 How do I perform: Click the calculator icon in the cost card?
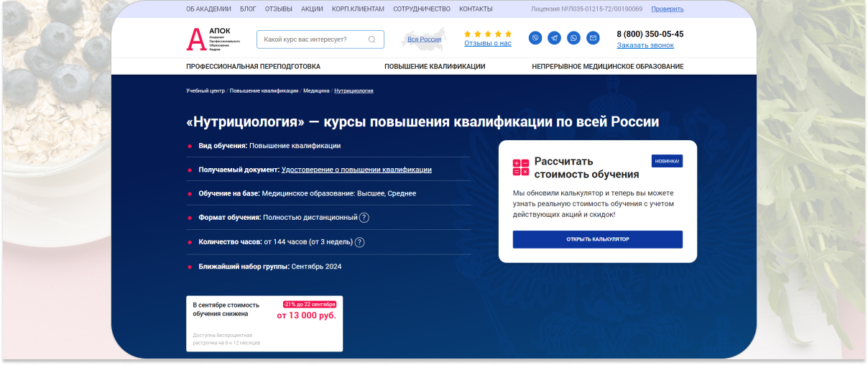[x=521, y=167]
